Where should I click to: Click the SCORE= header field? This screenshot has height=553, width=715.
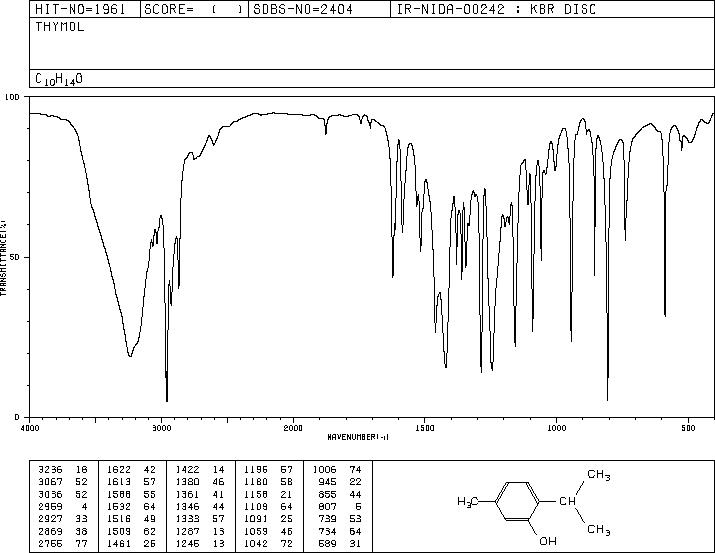tap(193, 10)
